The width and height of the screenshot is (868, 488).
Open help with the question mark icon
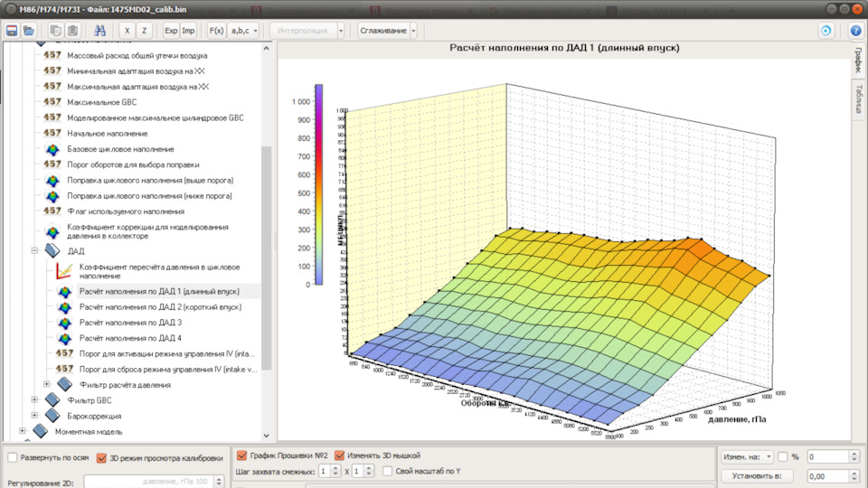click(856, 31)
